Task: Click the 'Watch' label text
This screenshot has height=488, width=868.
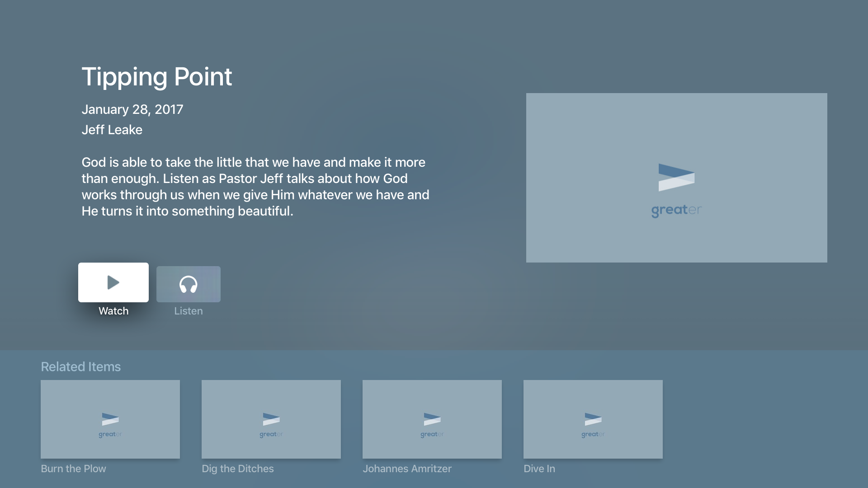Action: click(x=113, y=311)
